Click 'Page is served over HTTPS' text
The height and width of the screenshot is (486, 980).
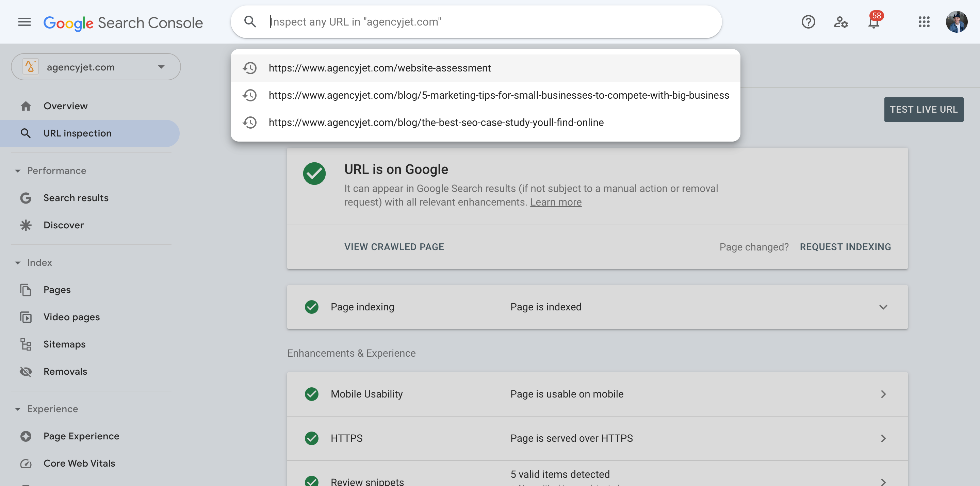pos(571,438)
